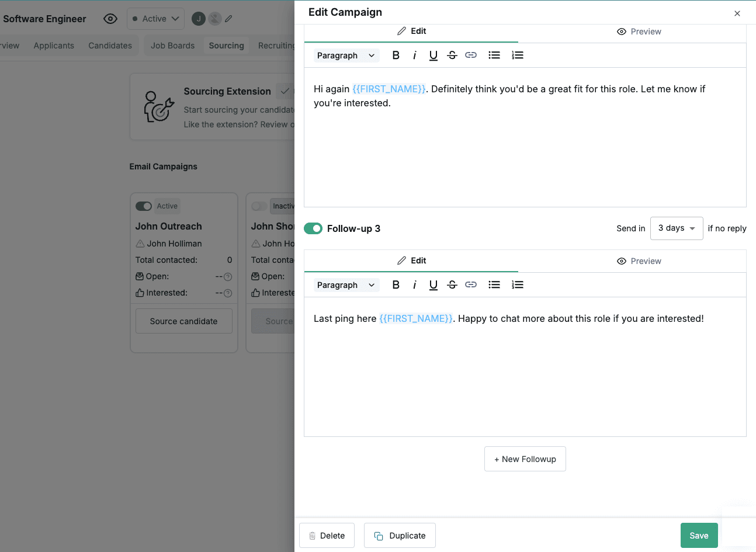Add bulleted list in top editor
This screenshot has height=552, width=756.
[x=494, y=55]
